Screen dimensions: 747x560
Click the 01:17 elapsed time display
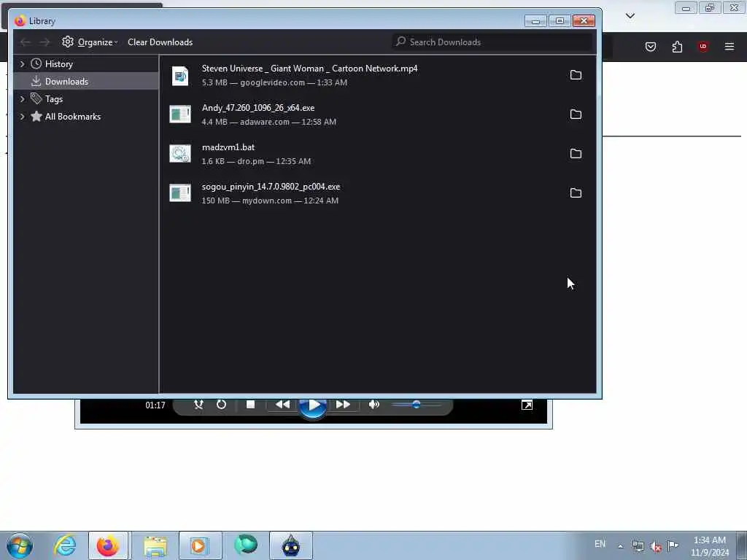click(x=155, y=405)
